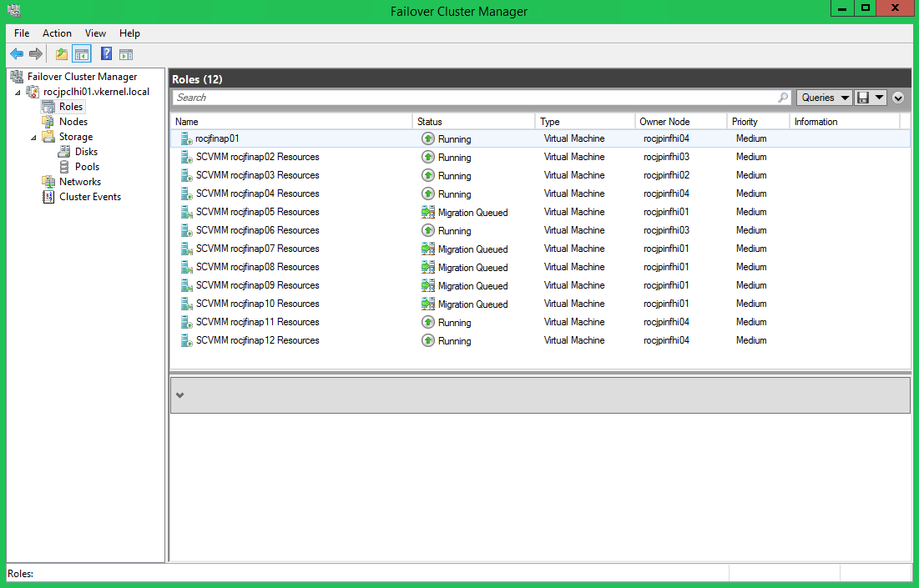Open the View menu
This screenshot has height=588, width=919.
pos(95,33)
